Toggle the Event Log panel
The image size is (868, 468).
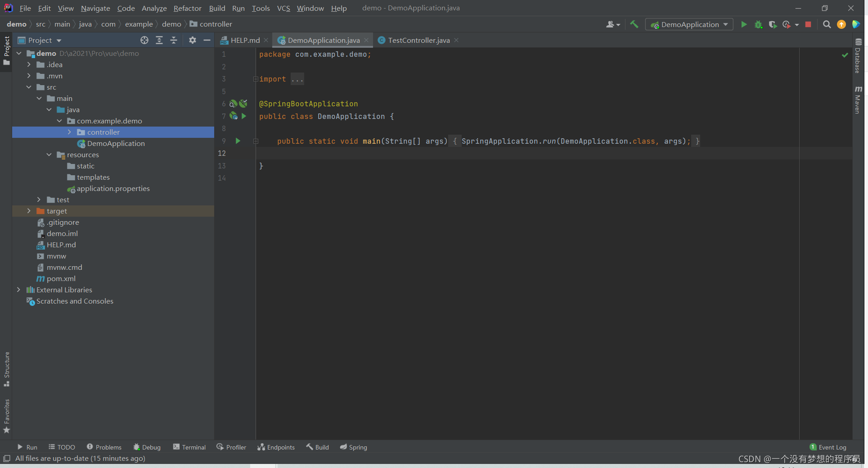[x=832, y=447]
